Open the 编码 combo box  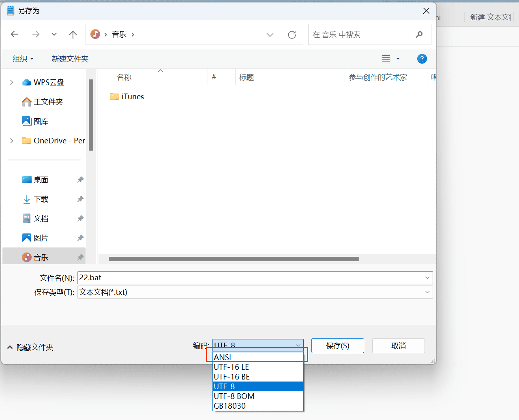click(258, 345)
